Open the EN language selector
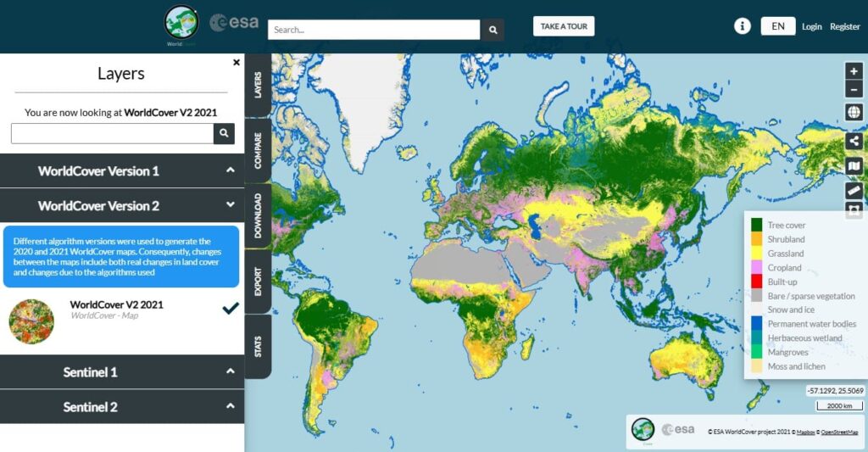Viewport: 868px width, 452px height. [x=778, y=26]
